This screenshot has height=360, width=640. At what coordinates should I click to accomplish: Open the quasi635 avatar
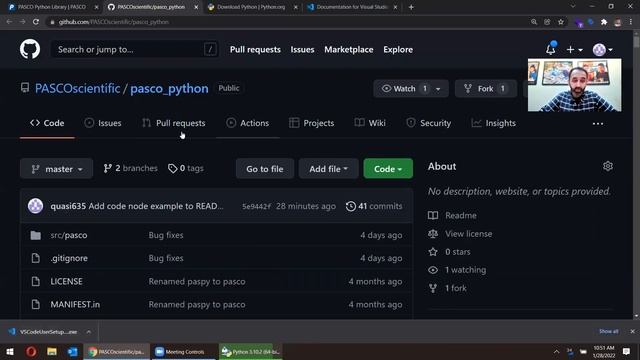pyautogui.click(x=36, y=206)
